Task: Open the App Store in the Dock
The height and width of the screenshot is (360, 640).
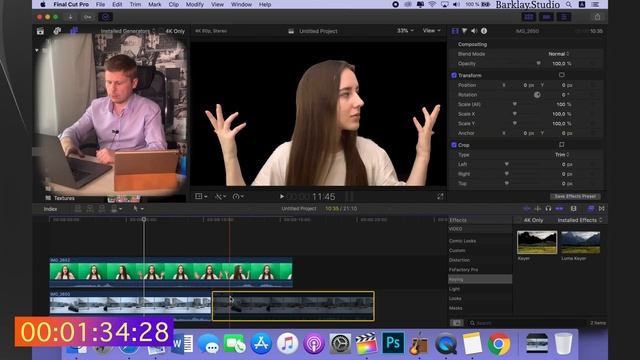Action: pos(261,343)
